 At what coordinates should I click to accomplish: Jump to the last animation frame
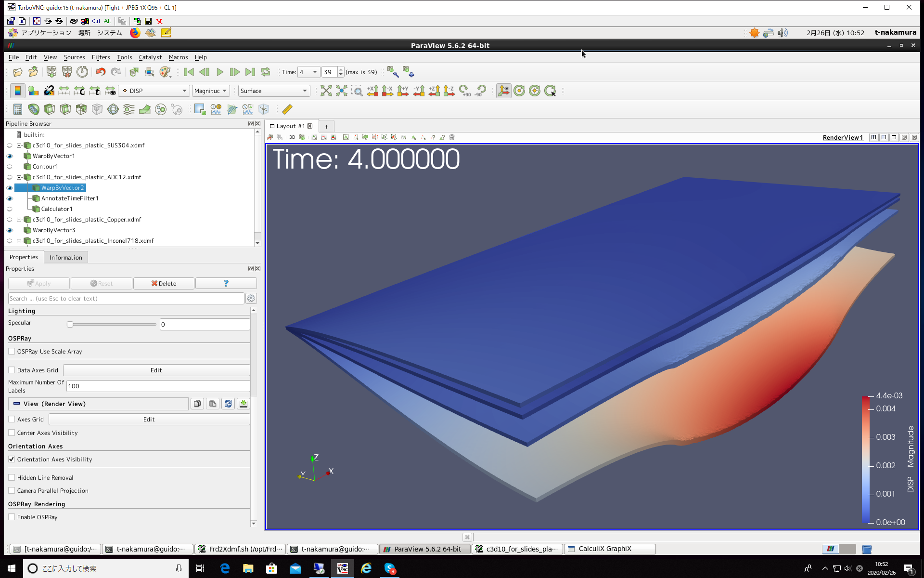pos(250,72)
